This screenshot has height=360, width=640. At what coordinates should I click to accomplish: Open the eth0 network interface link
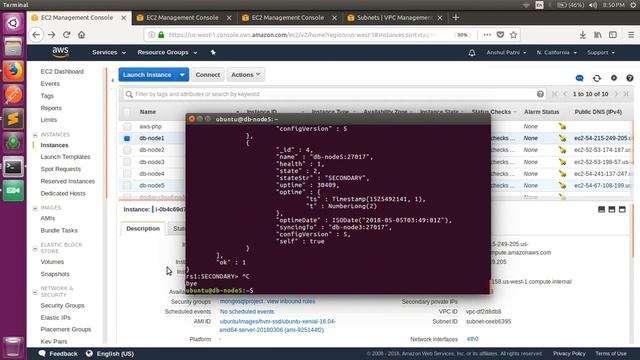point(472,339)
